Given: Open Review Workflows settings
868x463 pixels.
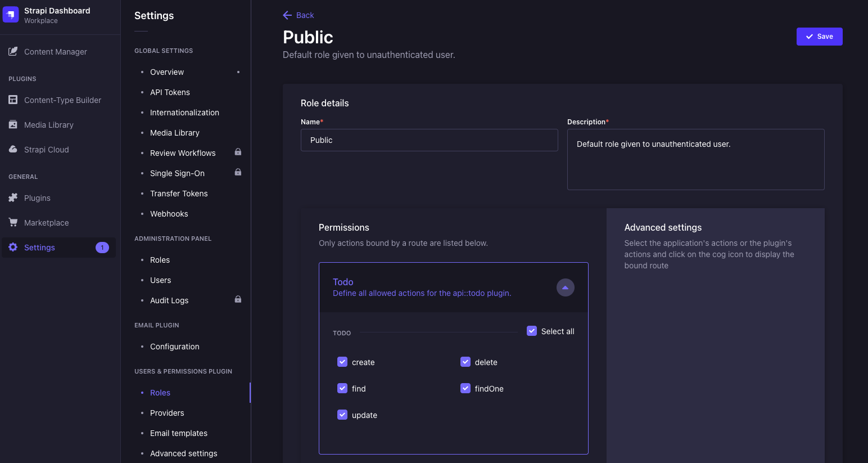Looking at the screenshot, I should point(183,153).
